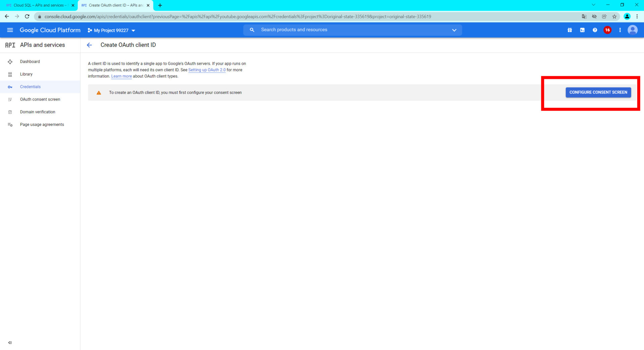Open the tab search chevron in title bar
The image size is (644, 350).
click(x=593, y=5)
